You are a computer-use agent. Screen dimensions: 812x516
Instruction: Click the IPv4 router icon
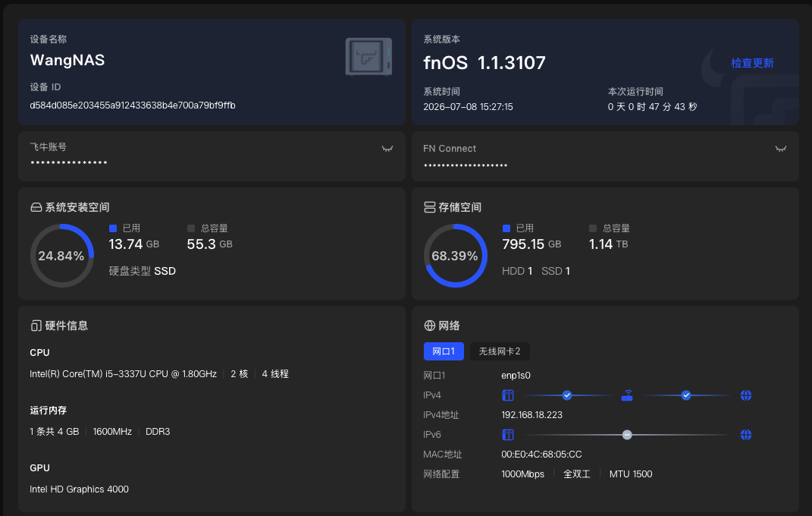click(x=626, y=395)
